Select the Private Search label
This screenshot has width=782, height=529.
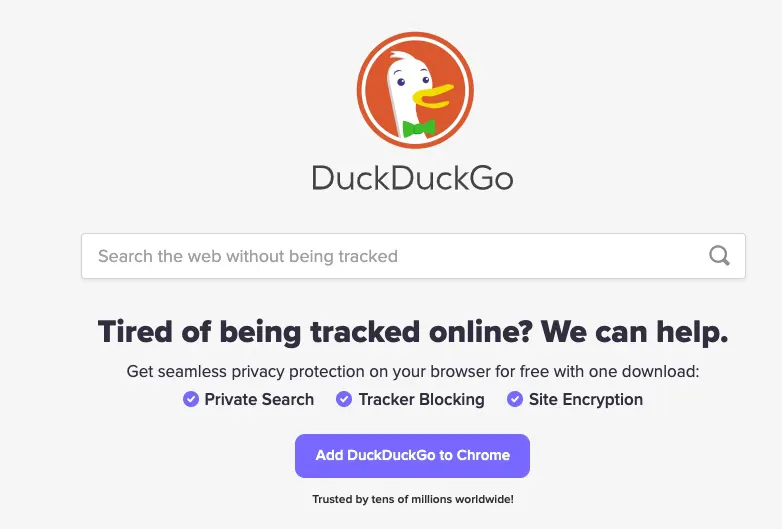click(x=259, y=399)
